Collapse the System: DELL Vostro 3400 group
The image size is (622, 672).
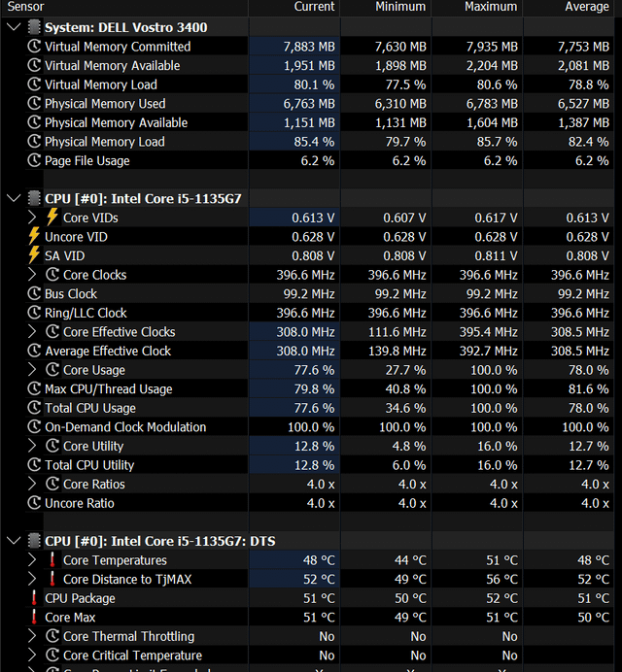point(14,27)
